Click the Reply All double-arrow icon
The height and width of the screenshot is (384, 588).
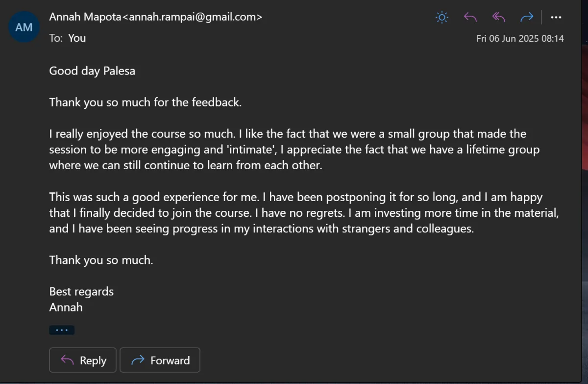(x=498, y=18)
